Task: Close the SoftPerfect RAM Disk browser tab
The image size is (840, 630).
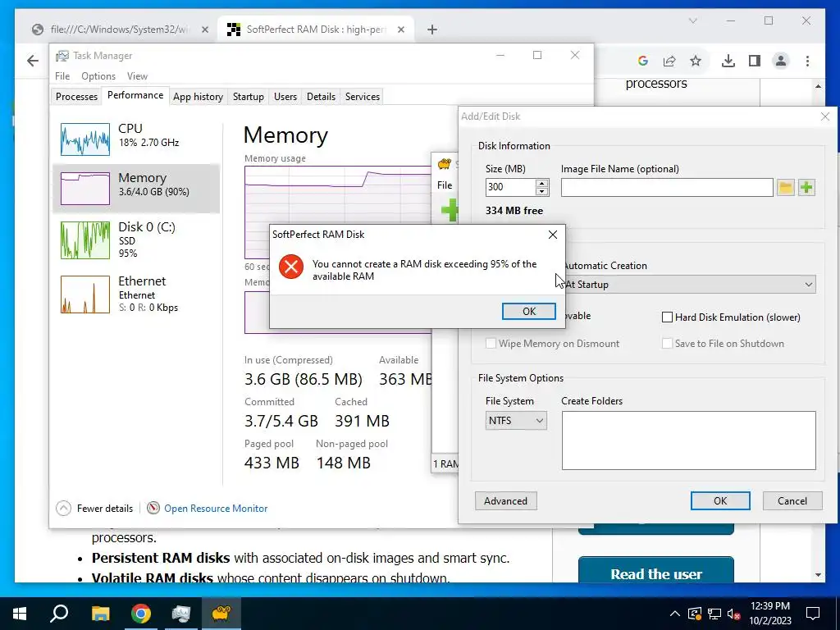Action: (400, 30)
